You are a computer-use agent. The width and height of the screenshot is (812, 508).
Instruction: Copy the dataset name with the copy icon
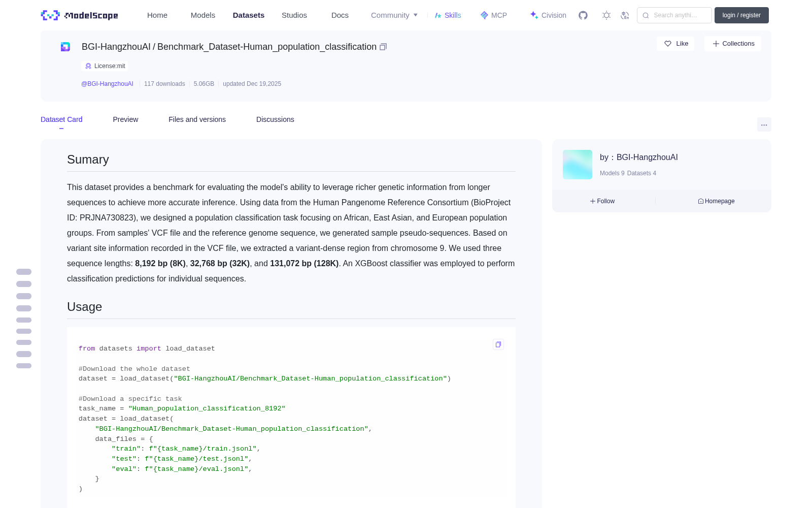tap(383, 47)
